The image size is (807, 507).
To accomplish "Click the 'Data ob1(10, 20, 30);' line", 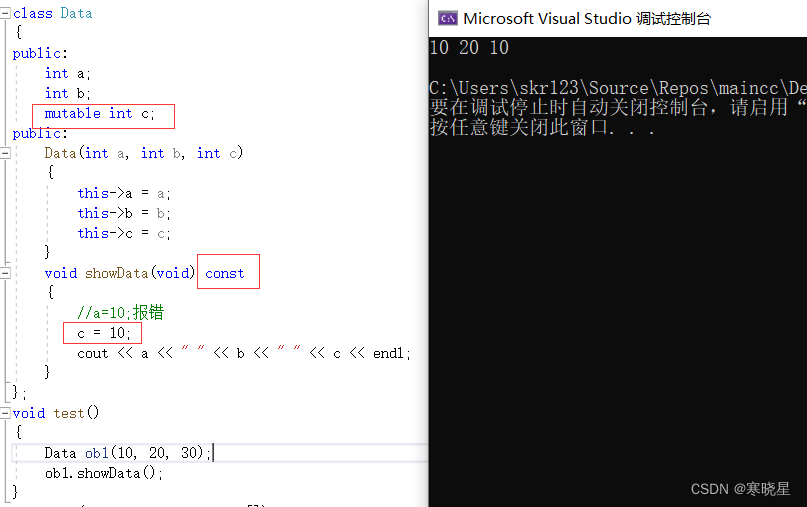I will [128, 453].
